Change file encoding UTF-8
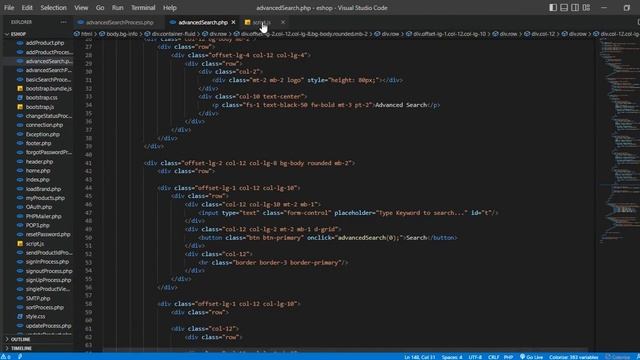The height and width of the screenshot is (360, 640). (475, 357)
